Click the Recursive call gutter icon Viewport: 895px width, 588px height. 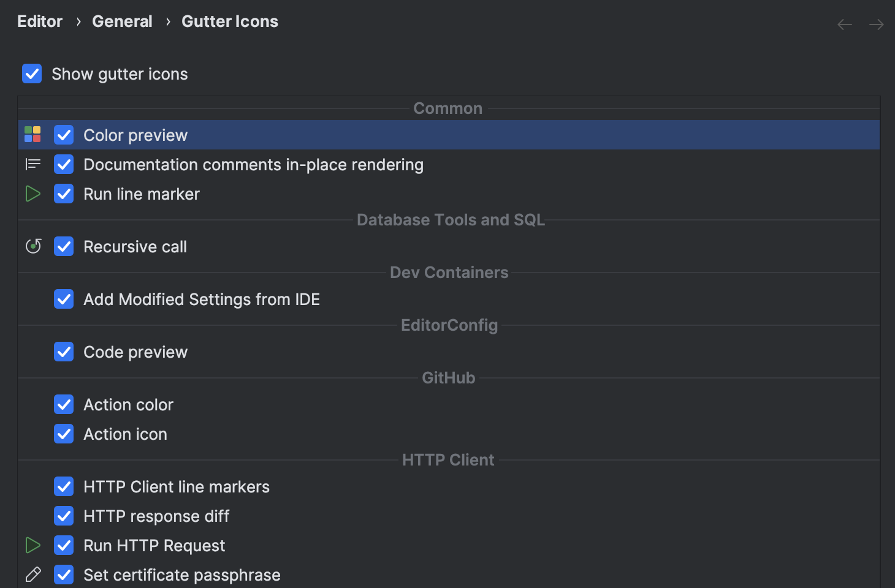pyautogui.click(x=32, y=246)
